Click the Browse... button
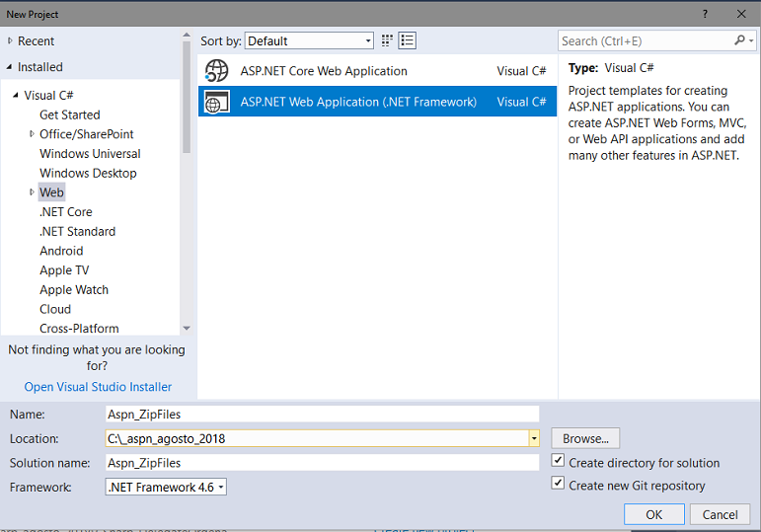The width and height of the screenshot is (761, 532). pos(585,439)
